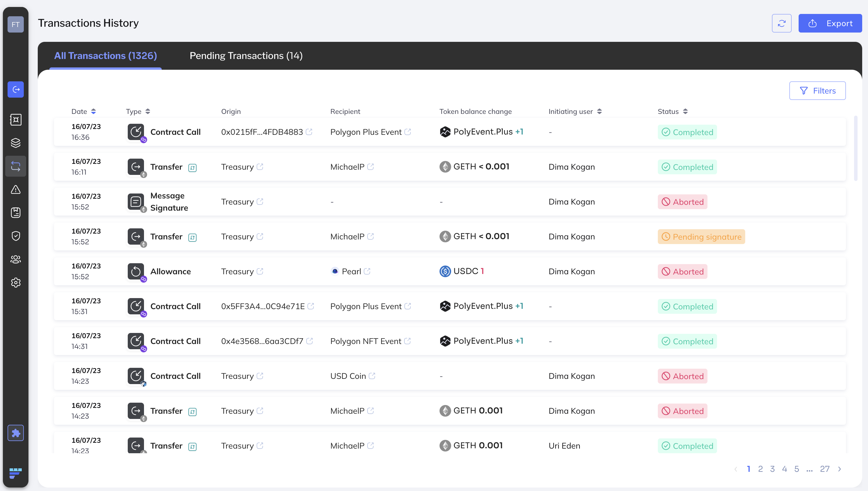The height and width of the screenshot is (491, 868).
Task: Click the internal transfer badge on 16:11 Transfer
Action: (192, 168)
